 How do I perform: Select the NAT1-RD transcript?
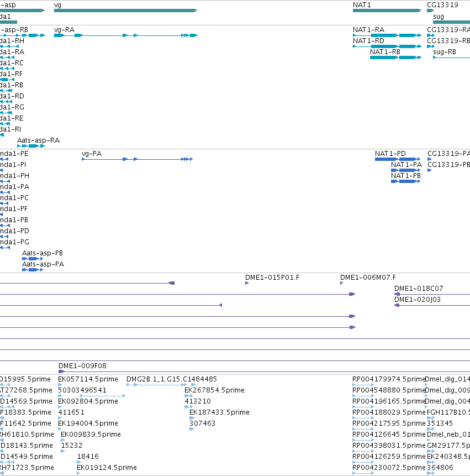(x=387, y=46)
